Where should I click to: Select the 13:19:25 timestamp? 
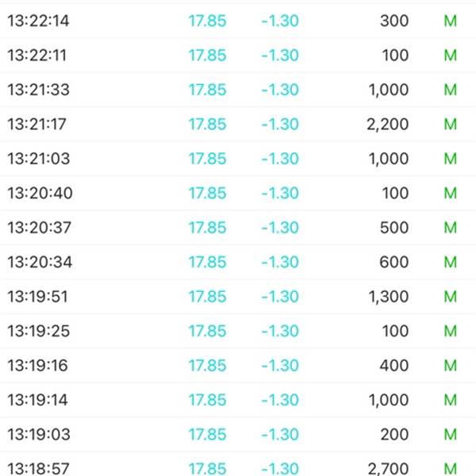pos(39,331)
